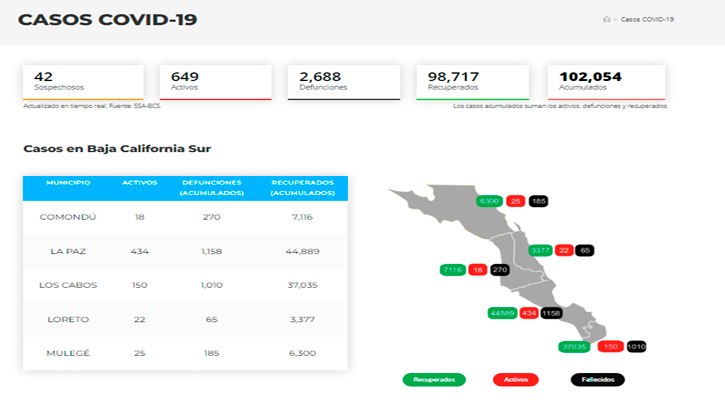Click the black 1010 map badge
Viewport: 725px width, 400px height.
pos(636,347)
